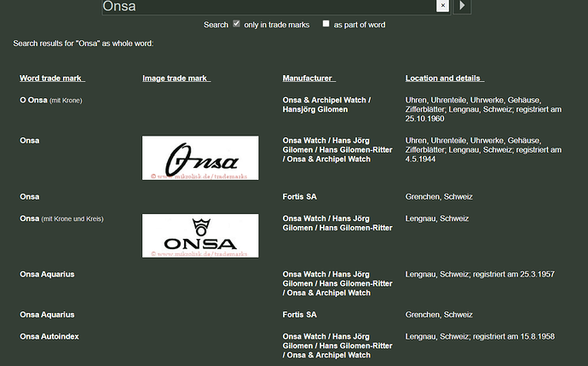
Task: Click the Fortis SA manufacturer in the Onsa row
Action: coord(299,197)
